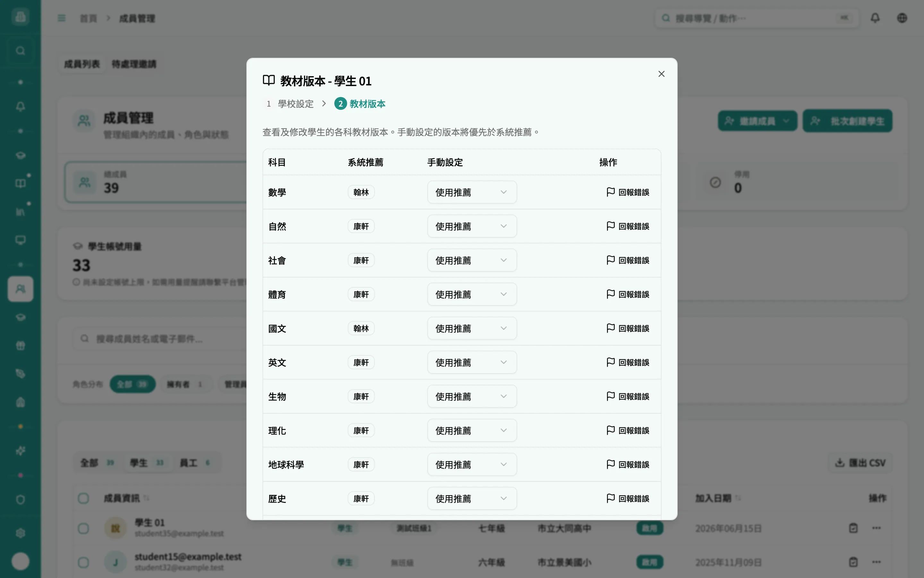Click the 翰林 badge in 國文 row
This screenshot has height=578, width=924.
click(x=361, y=328)
